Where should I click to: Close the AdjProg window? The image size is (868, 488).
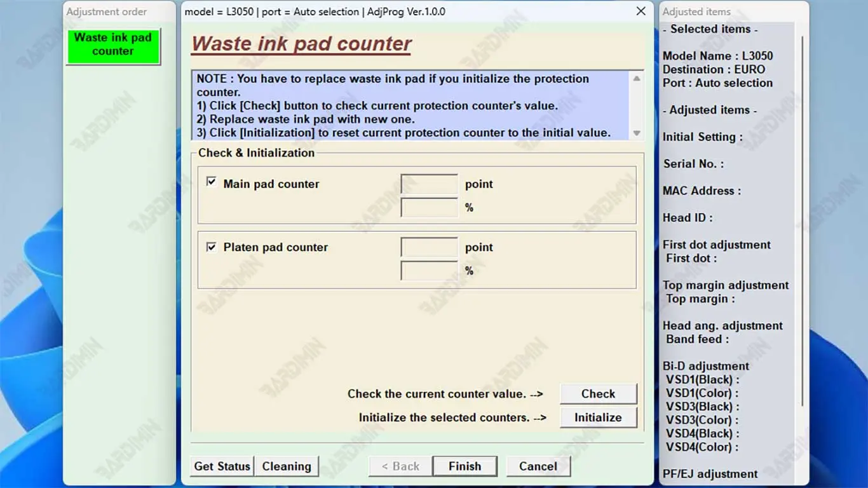641,11
